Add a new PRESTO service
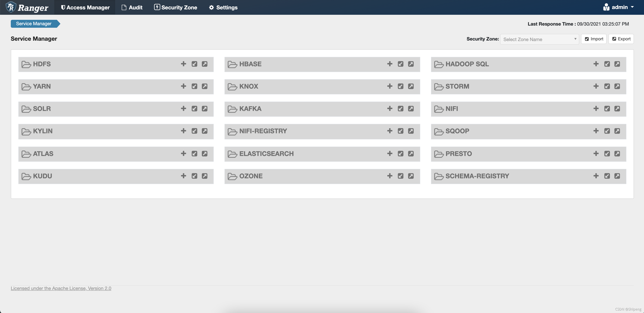 596,154
